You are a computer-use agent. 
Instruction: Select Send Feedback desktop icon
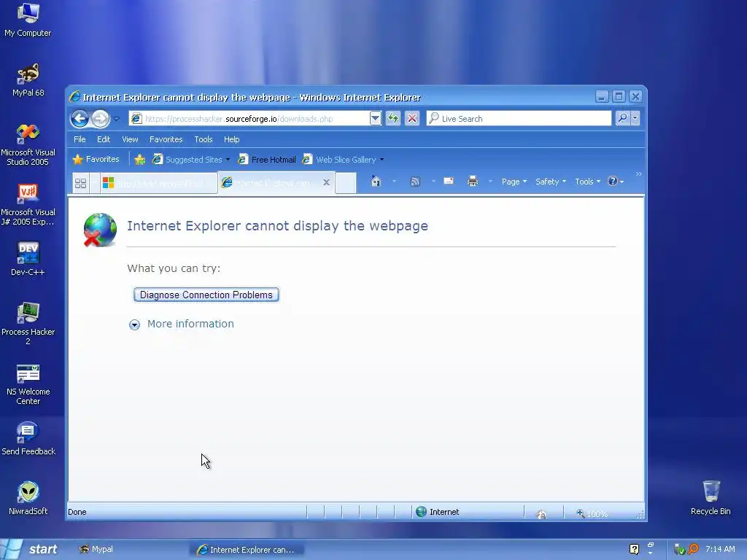pos(28,438)
